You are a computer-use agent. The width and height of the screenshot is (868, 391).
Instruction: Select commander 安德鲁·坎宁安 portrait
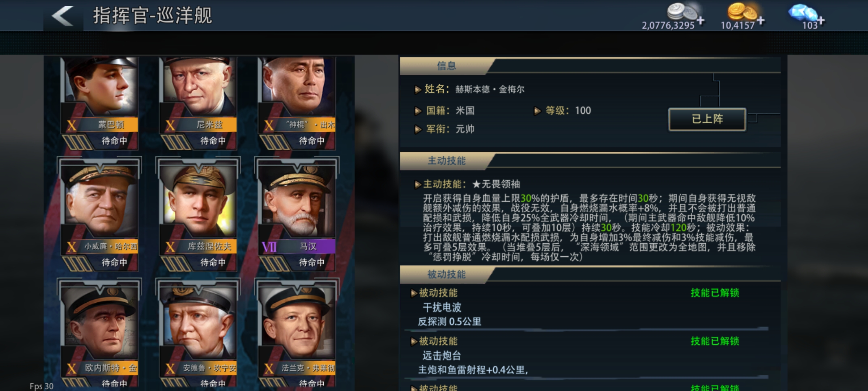tap(198, 333)
